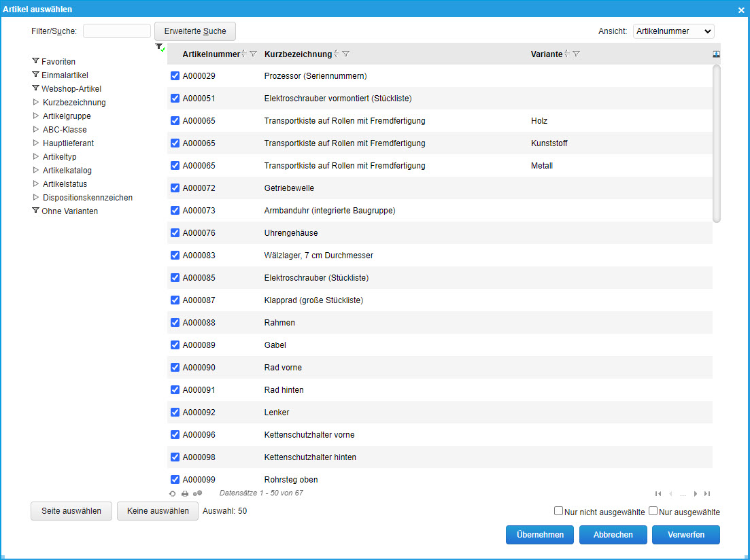This screenshot has height=560, width=750.
Task: Select the Ohne Varianten filter label
Action: click(70, 211)
